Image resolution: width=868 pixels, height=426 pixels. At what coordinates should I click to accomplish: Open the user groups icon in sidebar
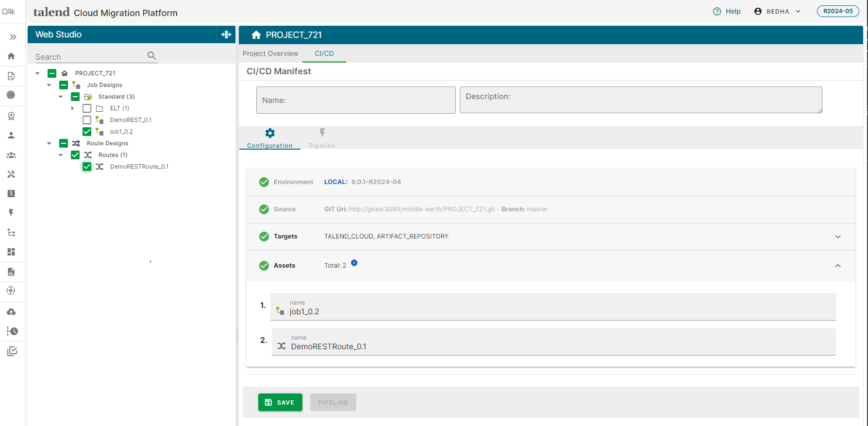(11, 155)
